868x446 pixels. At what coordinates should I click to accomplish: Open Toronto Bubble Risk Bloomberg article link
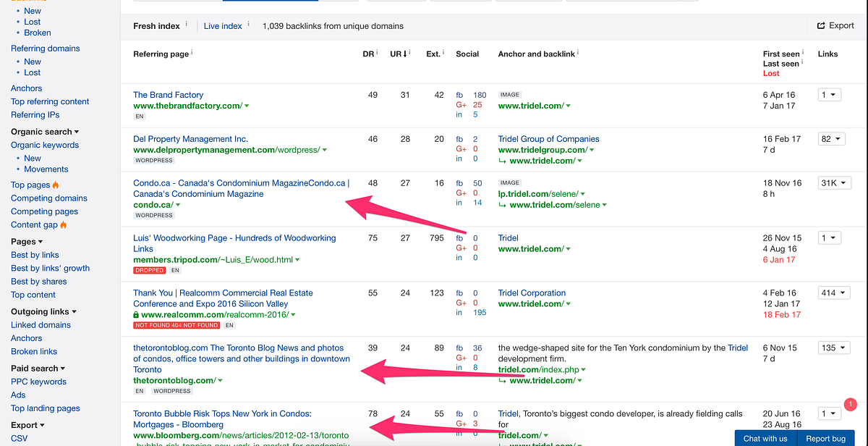222,419
